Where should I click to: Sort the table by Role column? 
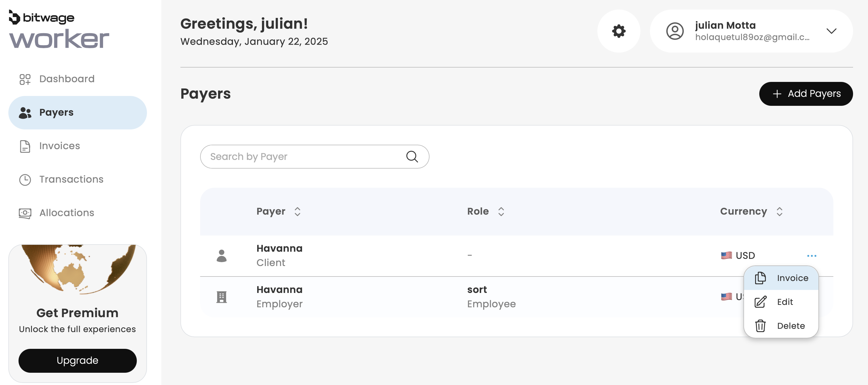pyautogui.click(x=501, y=211)
